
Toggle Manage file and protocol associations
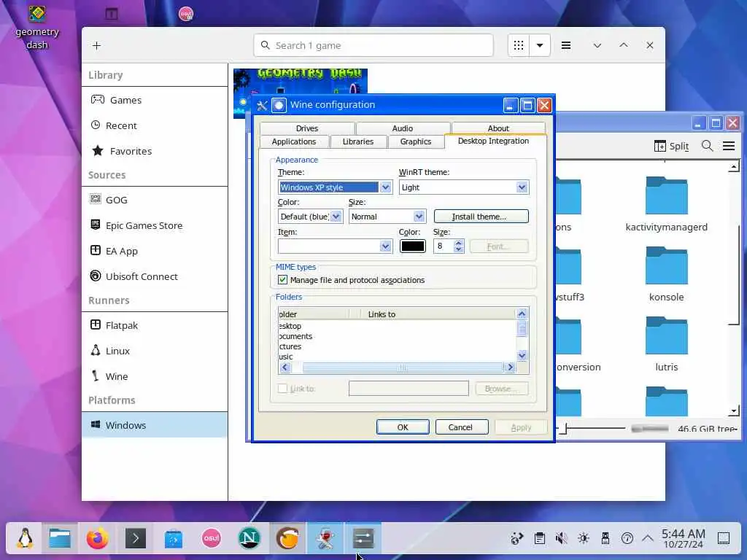[x=282, y=280]
